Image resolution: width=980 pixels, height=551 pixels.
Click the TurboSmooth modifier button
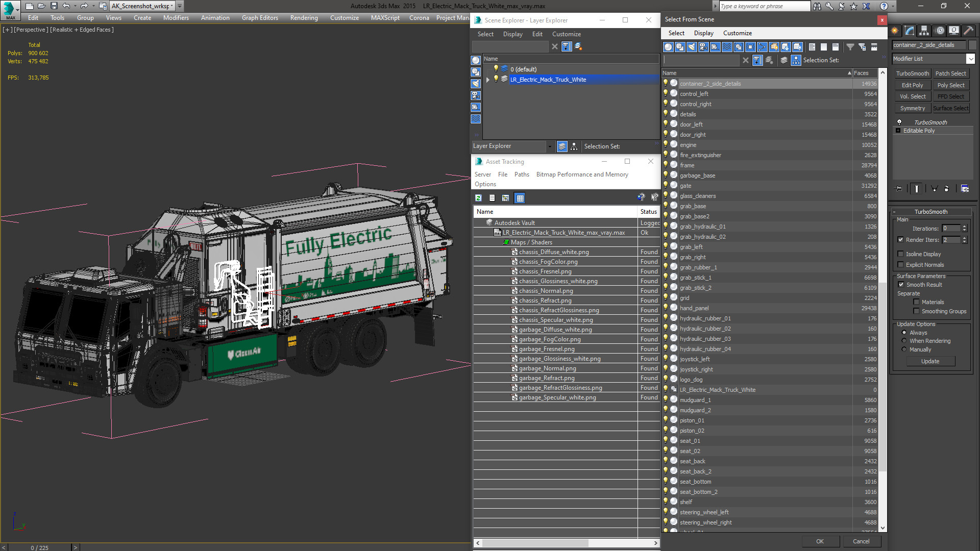pos(912,73)
